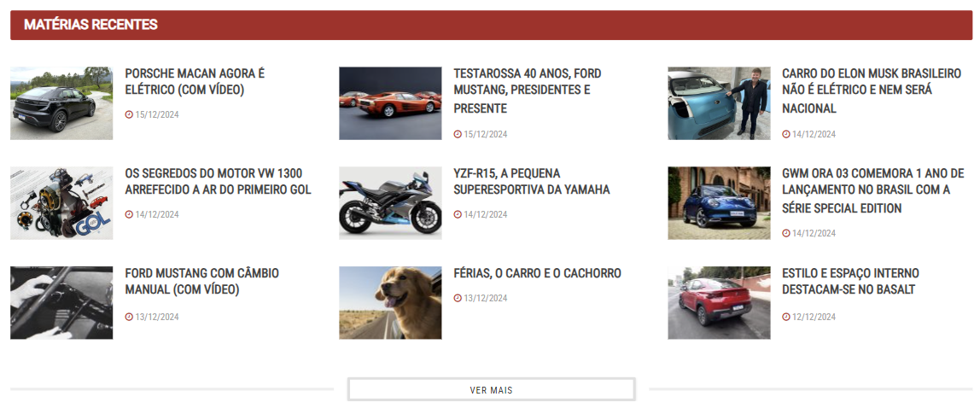Select the golden retriever dog thumbnail
The width and height of the screenshot is (980, 420).
tap(390, 303)
